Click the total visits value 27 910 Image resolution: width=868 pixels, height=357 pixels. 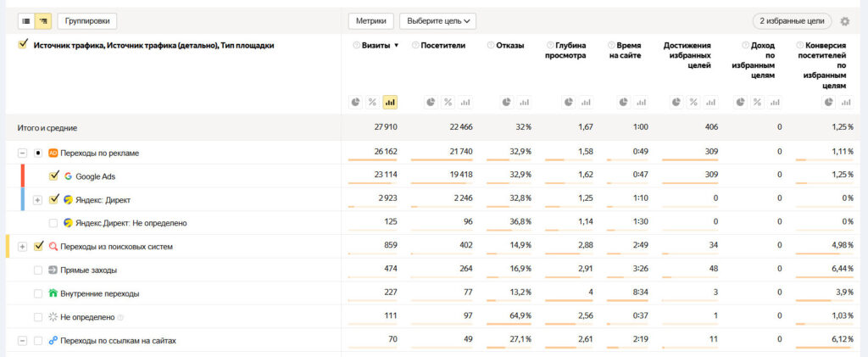[x=386, y=127]
